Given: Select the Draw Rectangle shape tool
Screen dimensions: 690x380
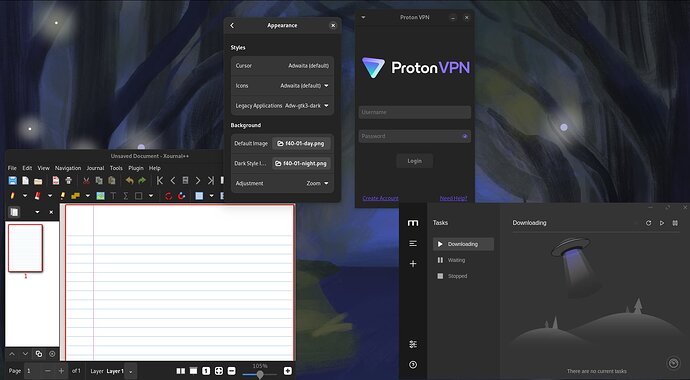Looking at the screenshot, I should tap(139, 196).
